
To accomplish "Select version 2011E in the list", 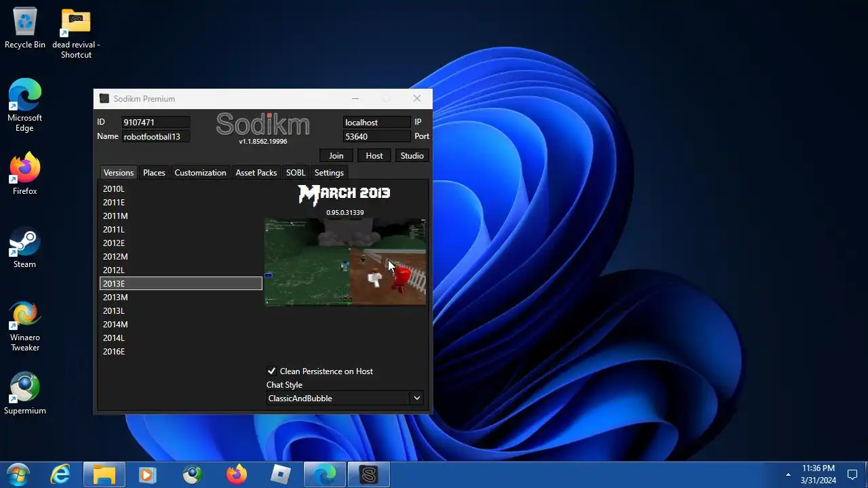I will (x=181, y=203).
